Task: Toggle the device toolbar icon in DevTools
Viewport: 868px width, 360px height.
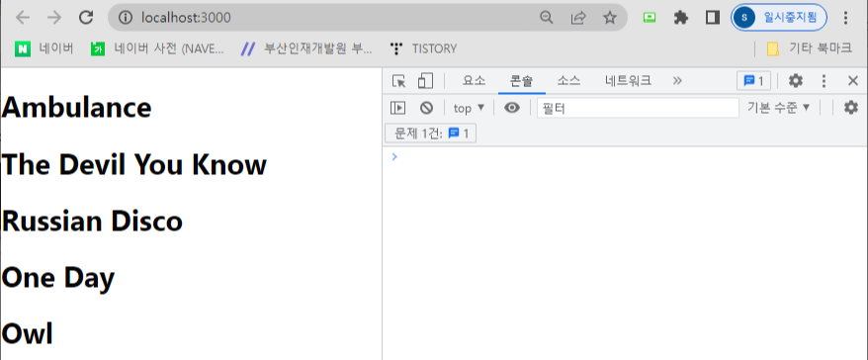Action: click(425, 81)
